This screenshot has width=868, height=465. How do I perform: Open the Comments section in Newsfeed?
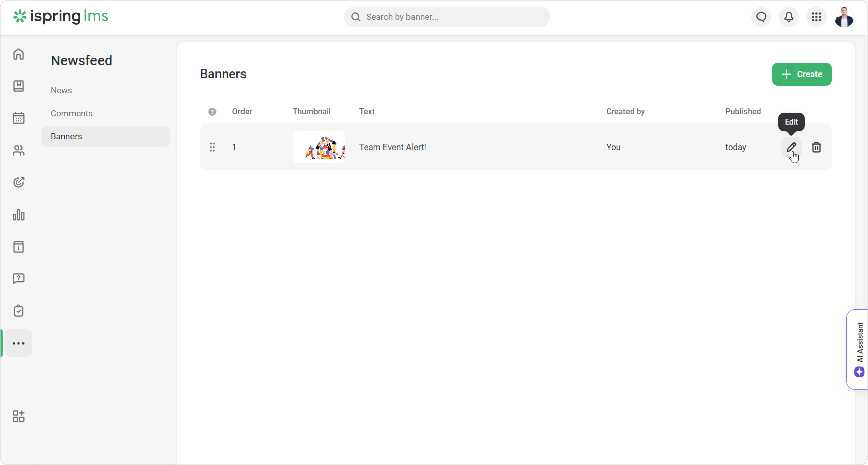(x=71, y=113)
